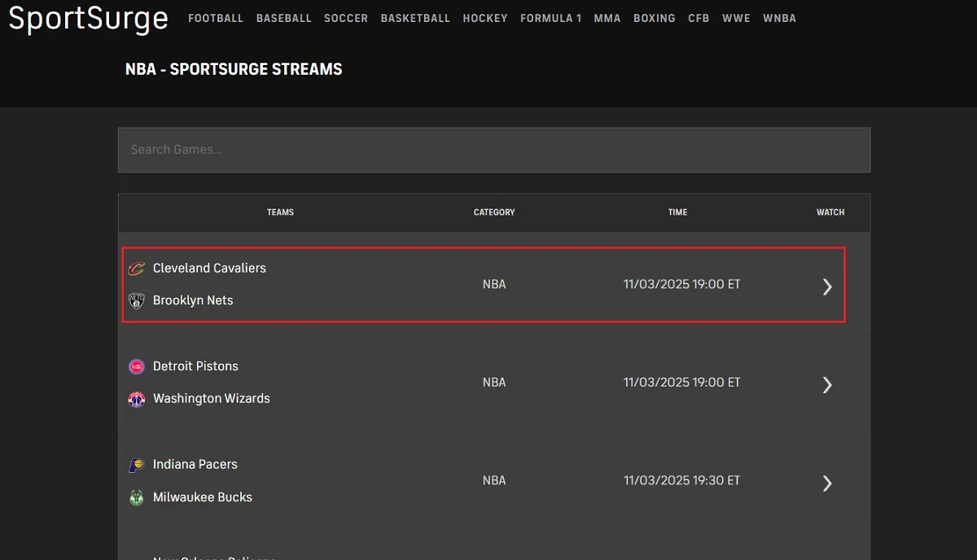977x560 pixels.
Task: Click the Cleveland Cavaliers team name
Action: click(x=209, y=268)
